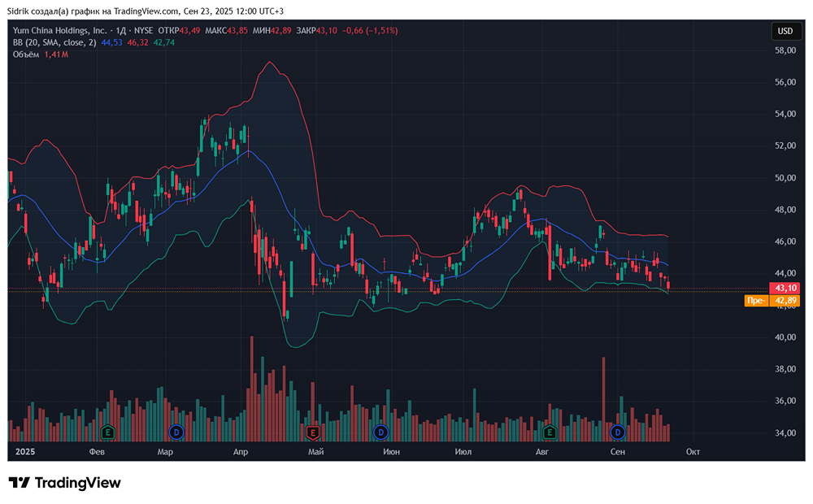Click the Мар label on the time axis
813x504 pixels.
(165, 452)
